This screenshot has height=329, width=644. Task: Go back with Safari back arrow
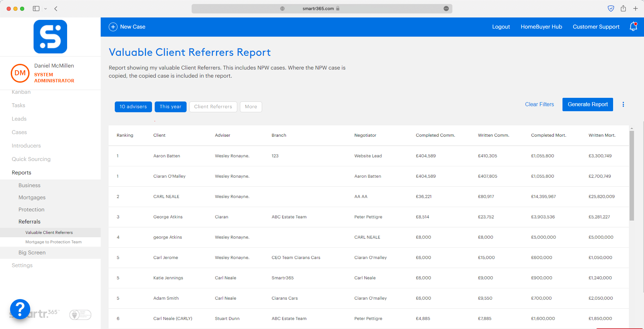[x=56, y=9]
